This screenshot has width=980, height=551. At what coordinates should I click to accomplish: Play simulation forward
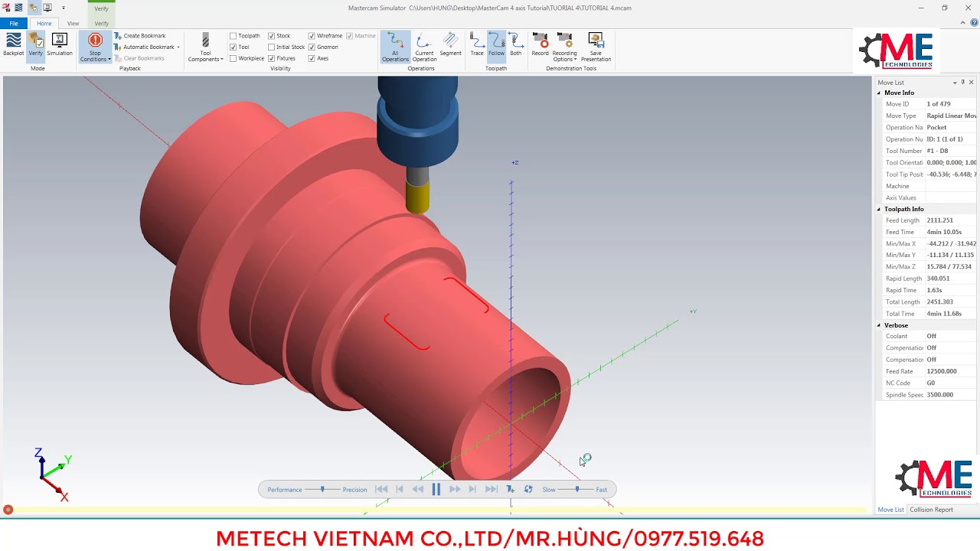tap(455, 490)
